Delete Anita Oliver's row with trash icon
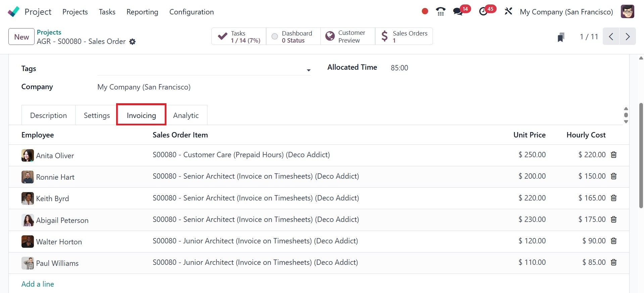The height and width of the screenshot is (293, 644). [614, 155]
